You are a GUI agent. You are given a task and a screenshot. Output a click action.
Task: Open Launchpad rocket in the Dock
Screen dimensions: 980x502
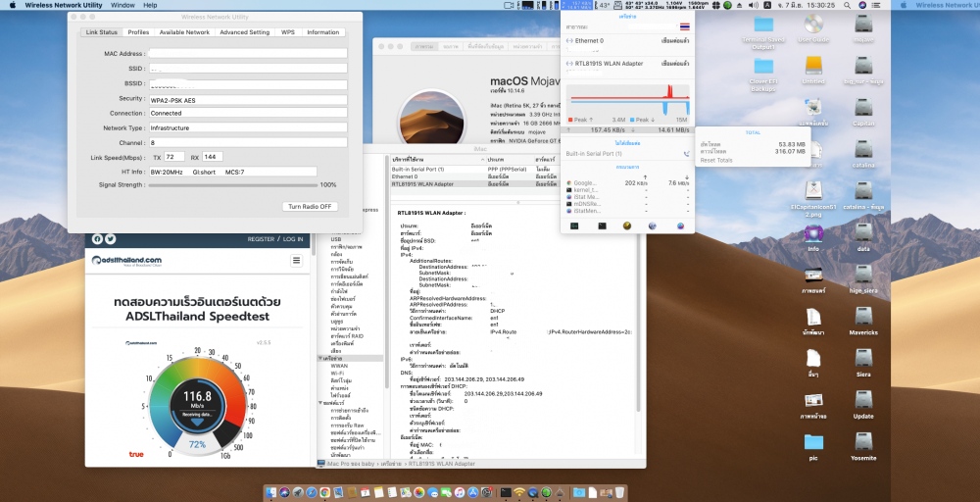(298, 492)
